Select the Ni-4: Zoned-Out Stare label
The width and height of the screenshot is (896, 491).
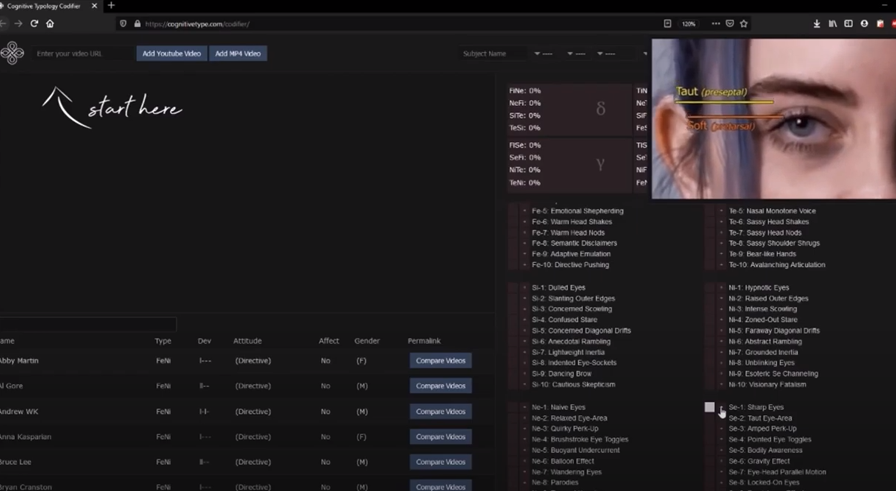tap(763, 320)
